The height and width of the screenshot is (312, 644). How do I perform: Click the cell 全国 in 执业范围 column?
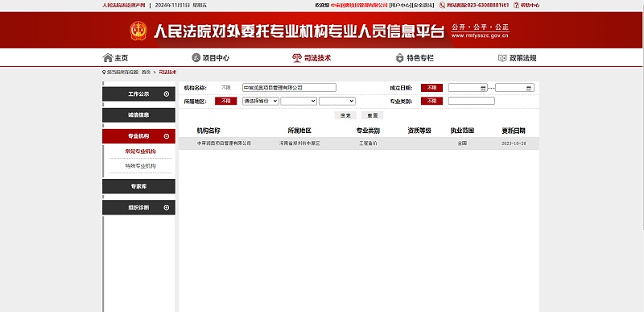click(462, 144)
